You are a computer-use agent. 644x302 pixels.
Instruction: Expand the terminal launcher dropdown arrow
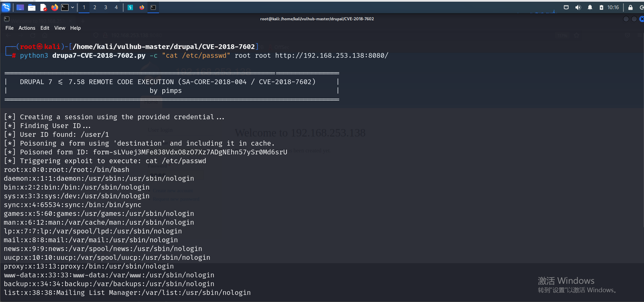(73, 7)
